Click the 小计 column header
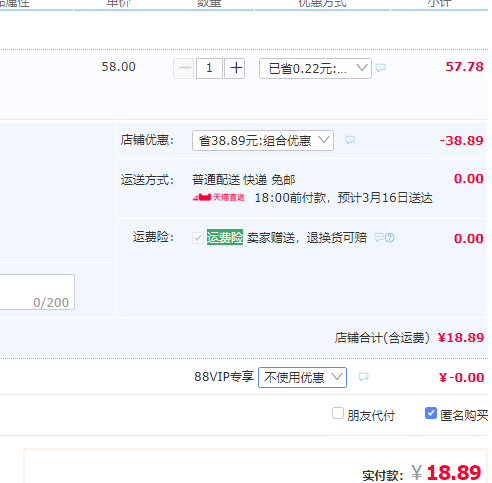Screen dimensions: 492x483 (x=439, y=3)
